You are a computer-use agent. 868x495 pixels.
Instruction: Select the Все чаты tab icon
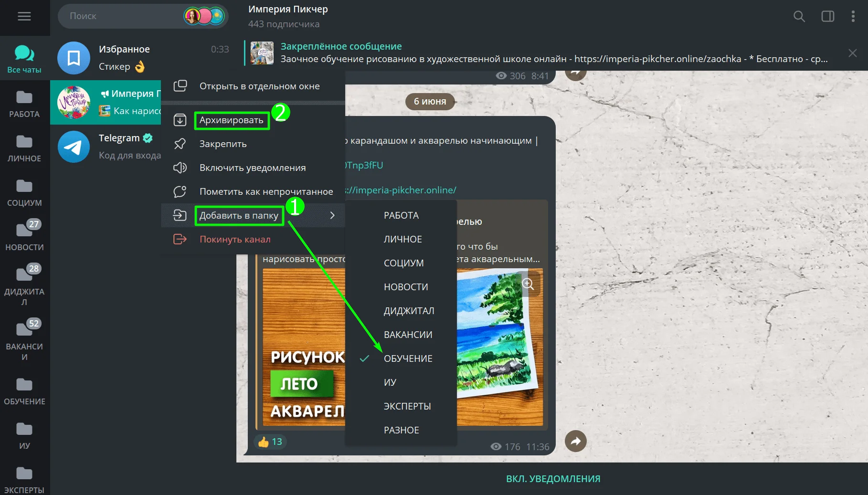point(24,58)
